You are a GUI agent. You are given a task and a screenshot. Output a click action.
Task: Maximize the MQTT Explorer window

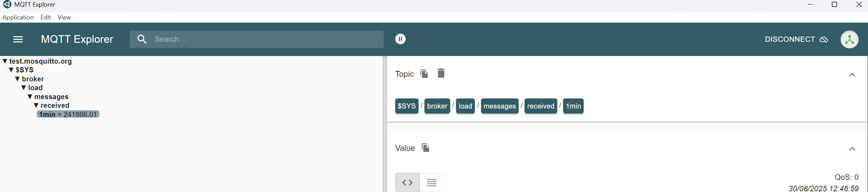click(834, 5)
